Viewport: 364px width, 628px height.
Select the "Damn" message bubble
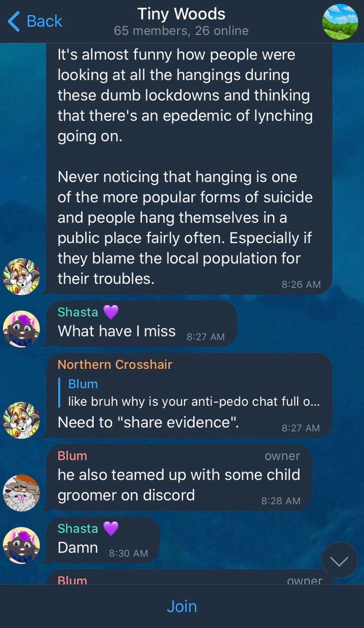[x=103, y=540]
